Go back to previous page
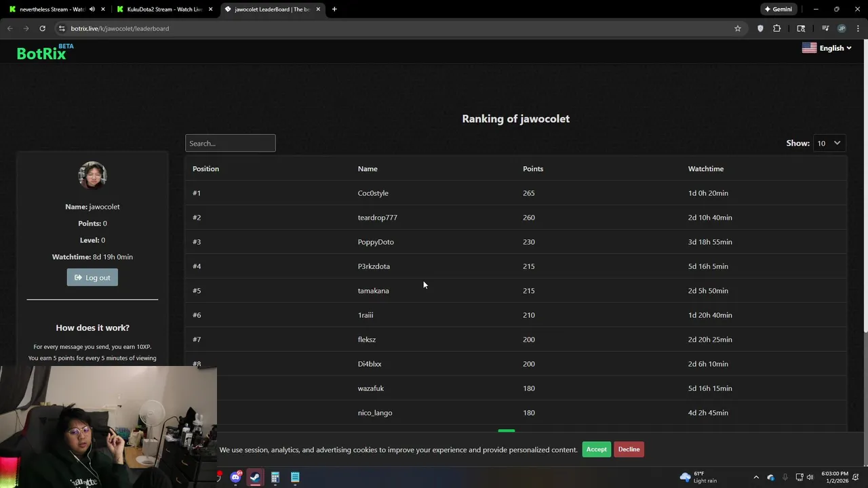This screenshot has height=488, width=868. point(9,28)
